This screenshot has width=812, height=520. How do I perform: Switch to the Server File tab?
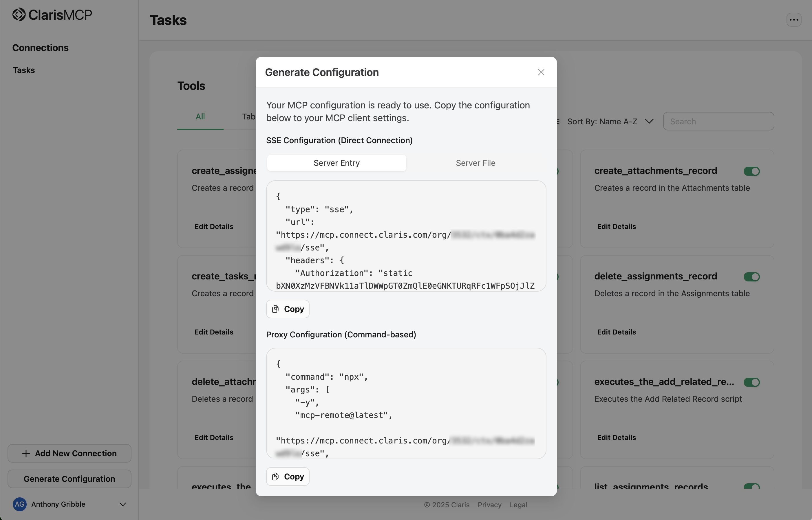pos(475,163)
